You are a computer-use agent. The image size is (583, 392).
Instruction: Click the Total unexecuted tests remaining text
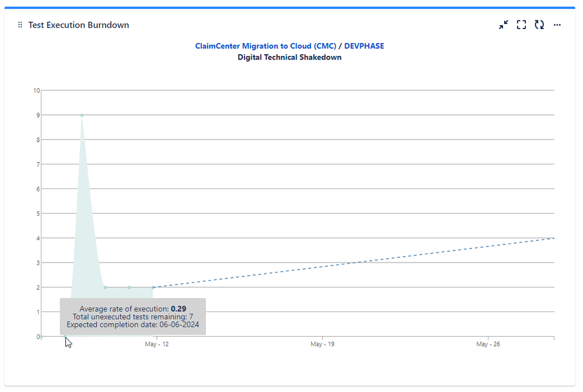[132, 317]
